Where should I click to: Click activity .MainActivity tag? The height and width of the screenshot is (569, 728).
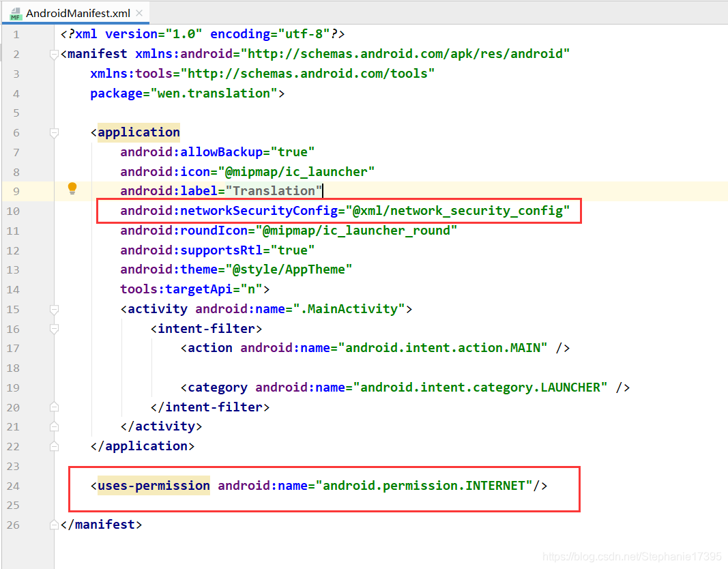point(266,309)
